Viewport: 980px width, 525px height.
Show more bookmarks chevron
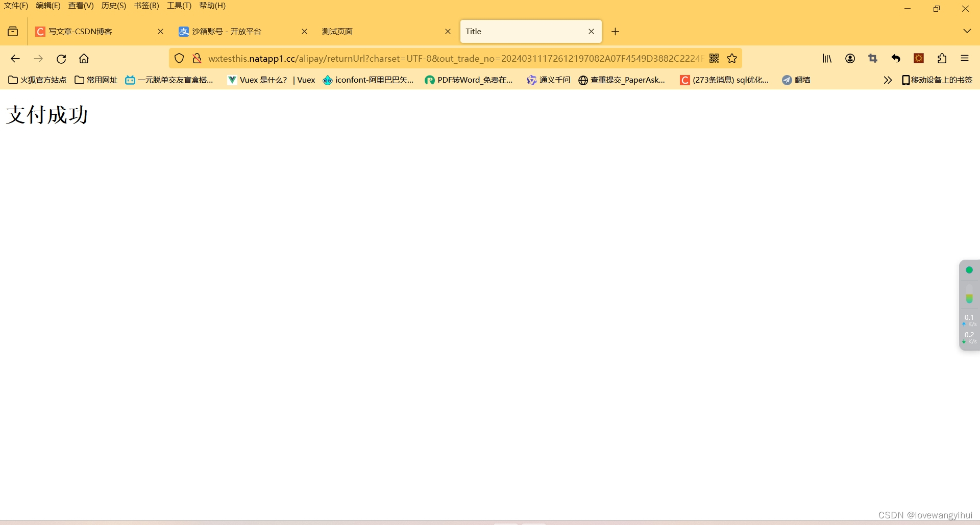[888, 80]
